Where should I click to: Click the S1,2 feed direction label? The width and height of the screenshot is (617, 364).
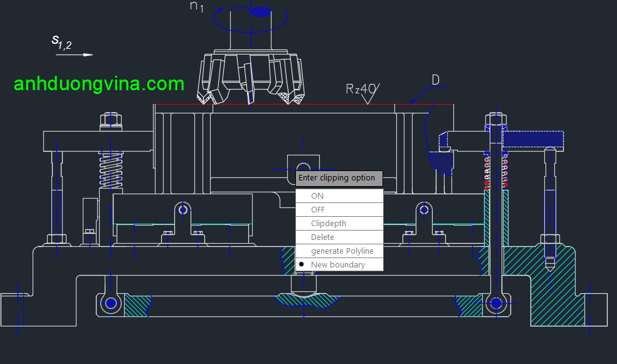(x=61, y=41)
